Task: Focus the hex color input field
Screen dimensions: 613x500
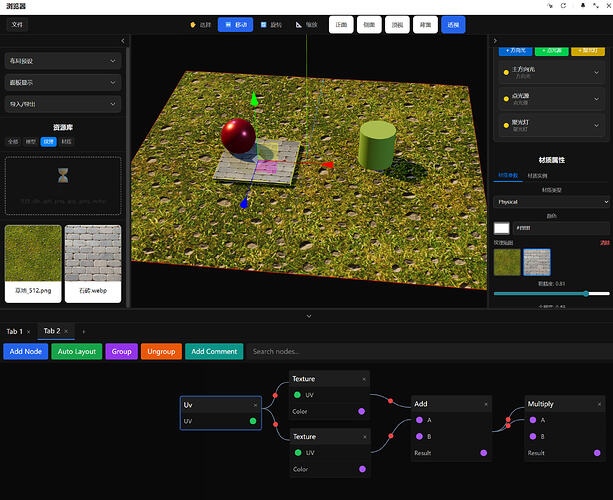Action: point(561,228)
